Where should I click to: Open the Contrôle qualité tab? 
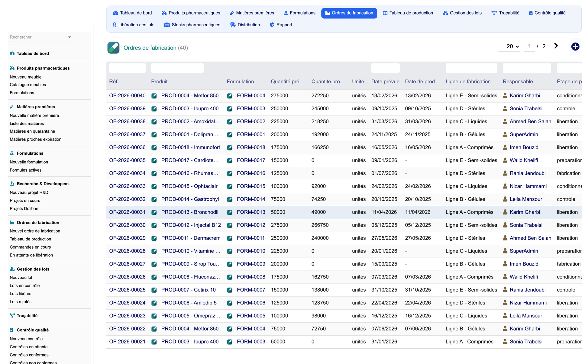[x=547, y=13]
